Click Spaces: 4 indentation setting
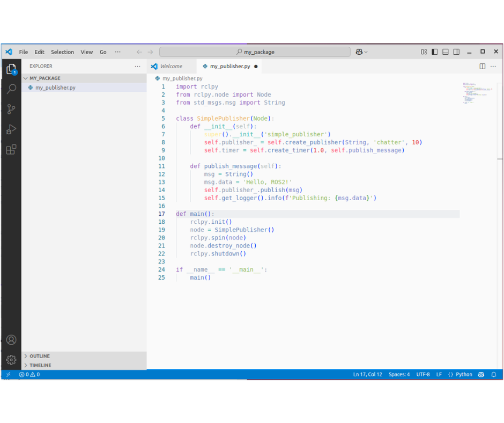 pyautogui.click(x=399, y=375)
